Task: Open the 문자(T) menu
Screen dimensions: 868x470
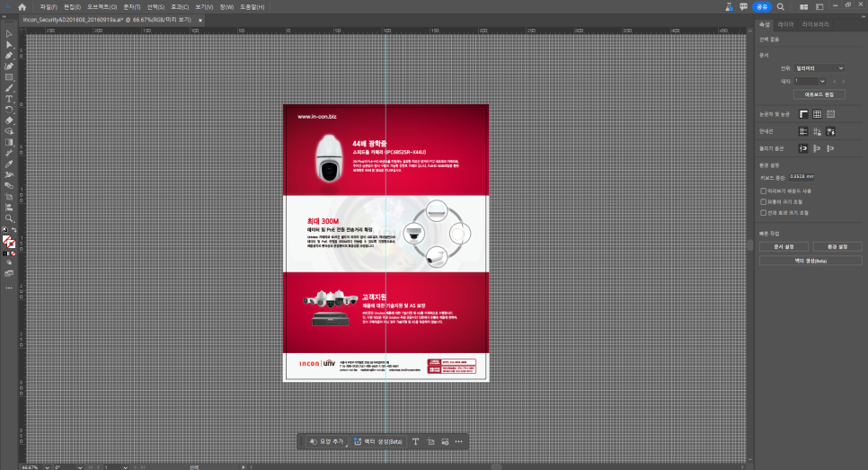Action: pos(132,7)
